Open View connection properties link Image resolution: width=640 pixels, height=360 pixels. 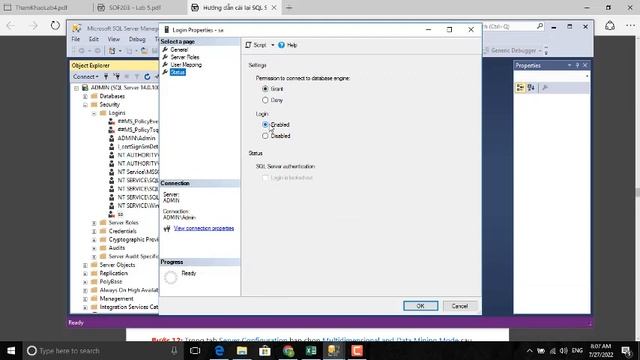coord(204,228)
